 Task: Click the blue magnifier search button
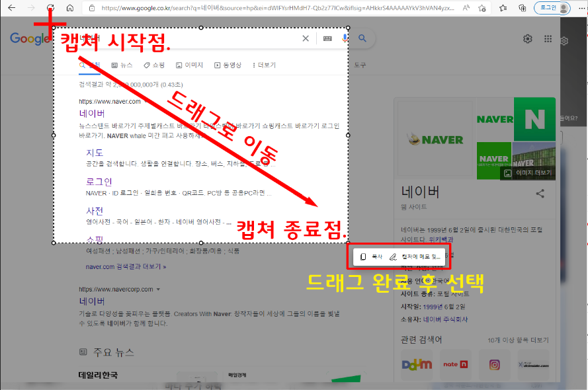(x=362, y=38)
